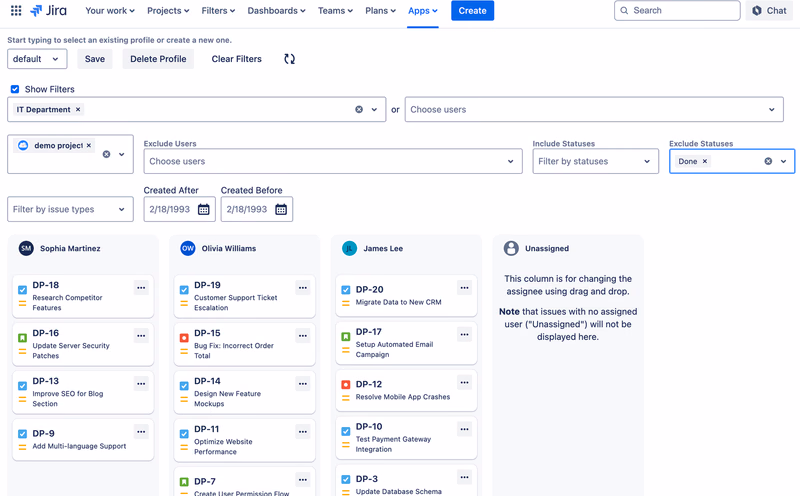
Task: Open Created Before calendar picker
Action: coord(281,209)
